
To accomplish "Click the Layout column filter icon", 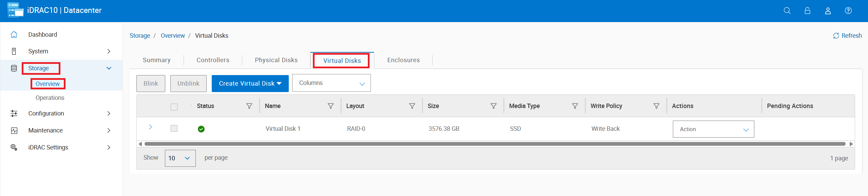I will [x=412, y=106].
